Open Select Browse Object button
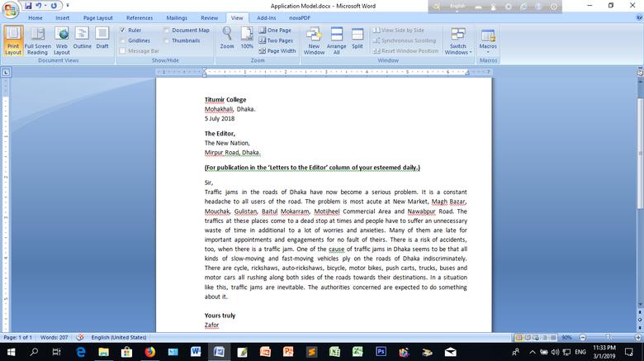The image size is (644, 361). pyautogui.click(x=640, y=320)
